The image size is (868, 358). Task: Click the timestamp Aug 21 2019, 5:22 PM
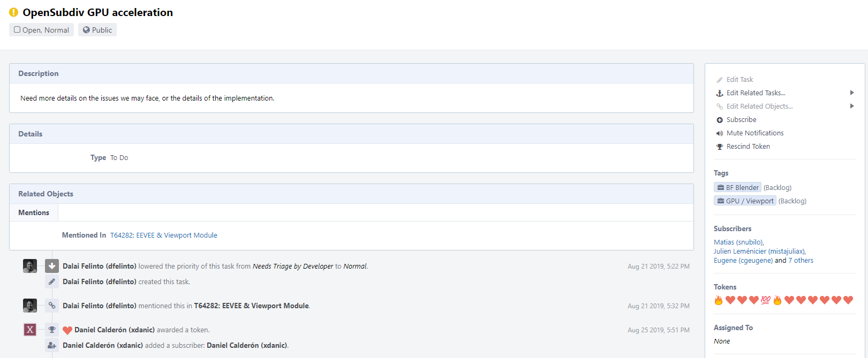pyautogui.click(x=659, y=266)
